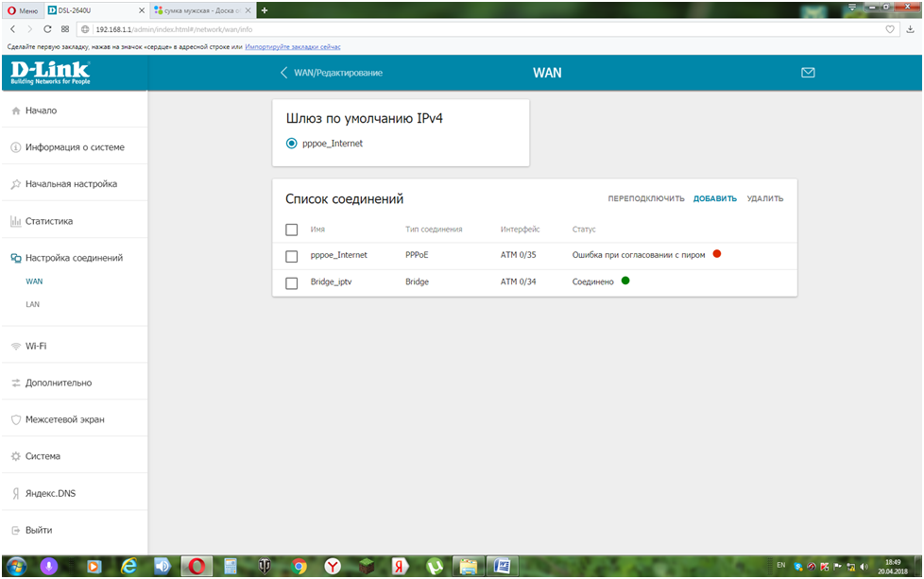Open the Opera icon in taskbar

click(x=197, y=566)
